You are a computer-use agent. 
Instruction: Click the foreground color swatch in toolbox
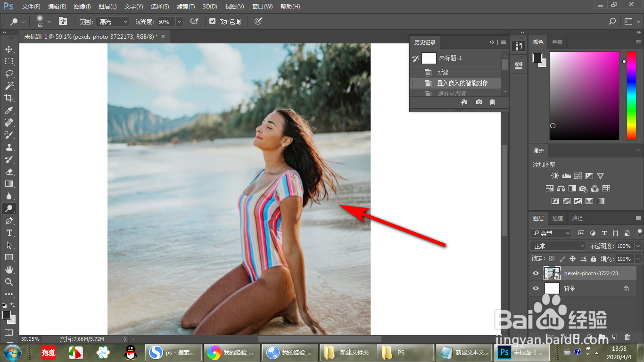click(x=7, y=315)
